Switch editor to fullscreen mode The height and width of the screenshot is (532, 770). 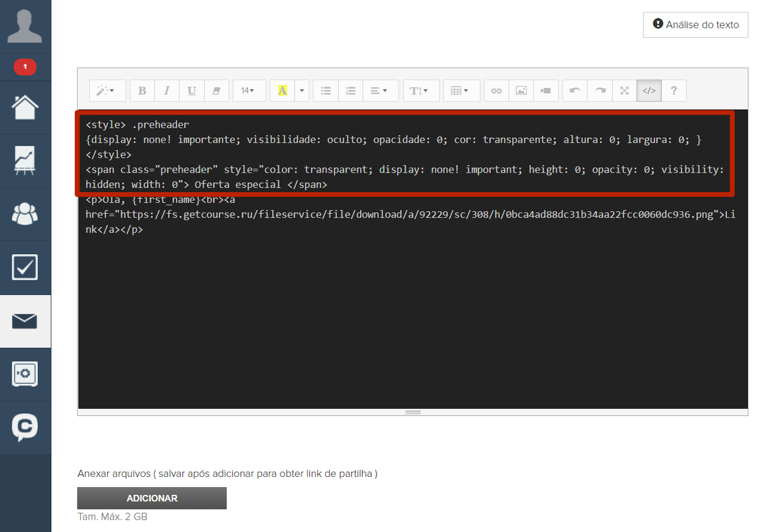624,91
